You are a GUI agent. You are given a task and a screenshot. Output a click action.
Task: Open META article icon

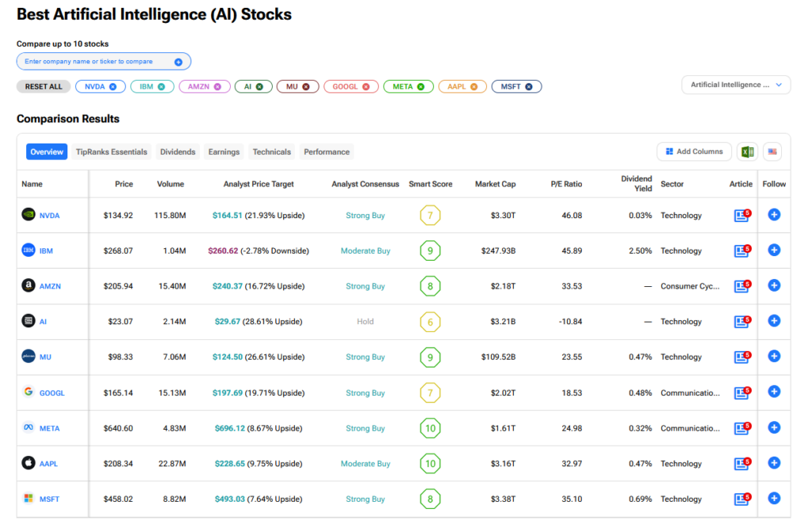pyautogui.click(x=742, y=428)
